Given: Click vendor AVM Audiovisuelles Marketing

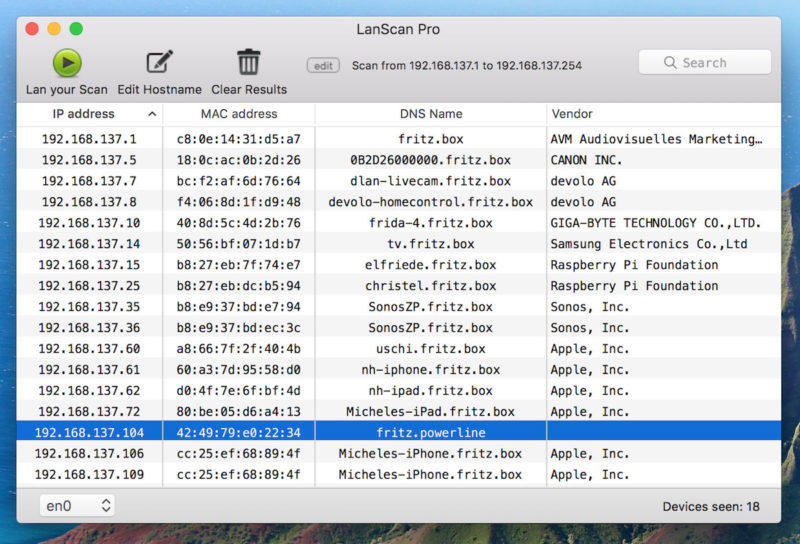Looking at the screenshot, I should tap(656, 139).
